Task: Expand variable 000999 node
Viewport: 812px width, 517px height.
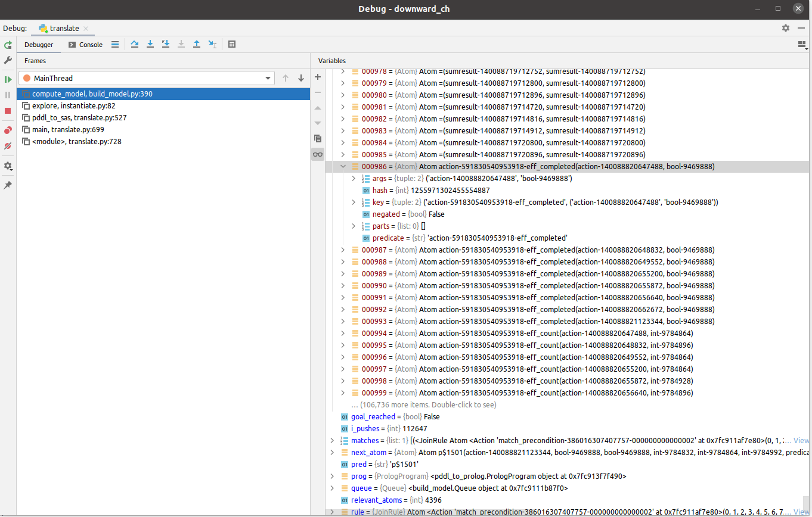Action: [x=343, y=393]
